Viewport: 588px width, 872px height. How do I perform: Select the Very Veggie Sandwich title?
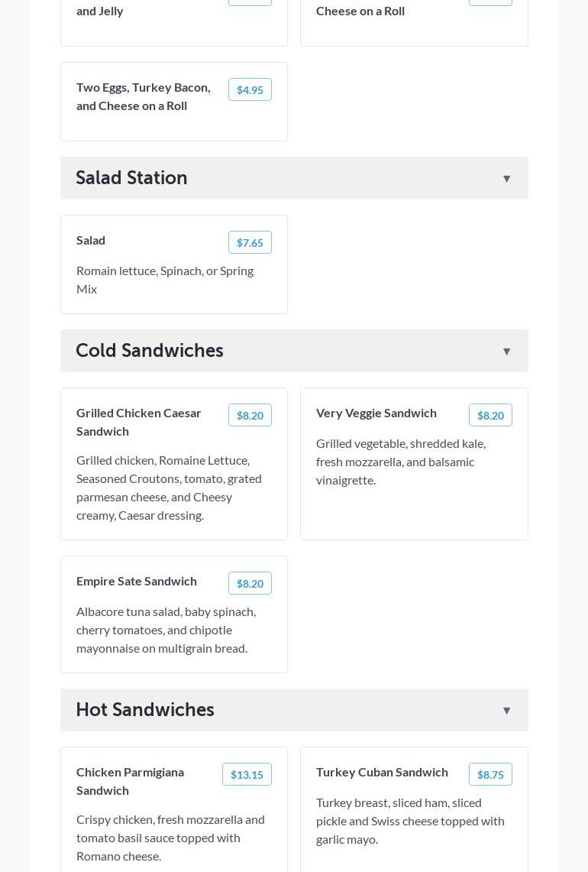pos(376,413)
